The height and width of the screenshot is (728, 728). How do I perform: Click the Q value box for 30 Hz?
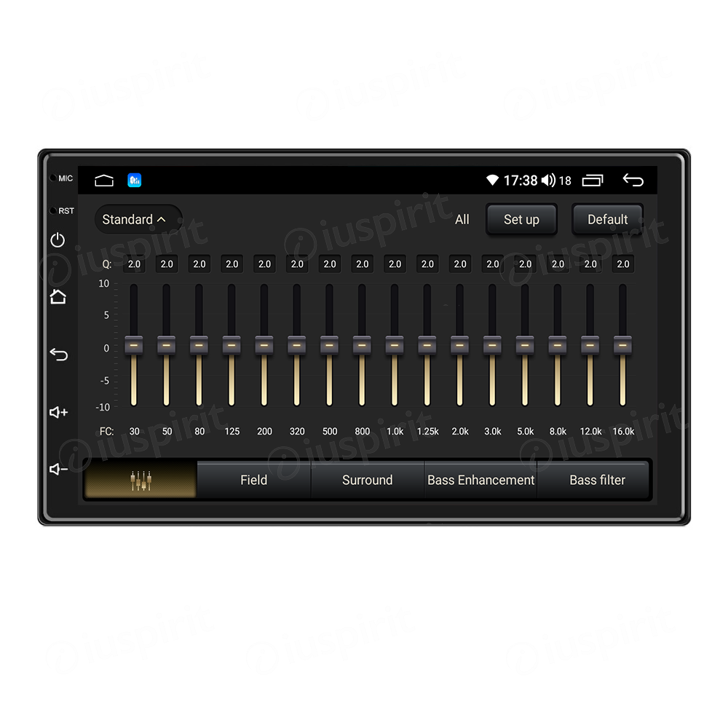(134, 264)
